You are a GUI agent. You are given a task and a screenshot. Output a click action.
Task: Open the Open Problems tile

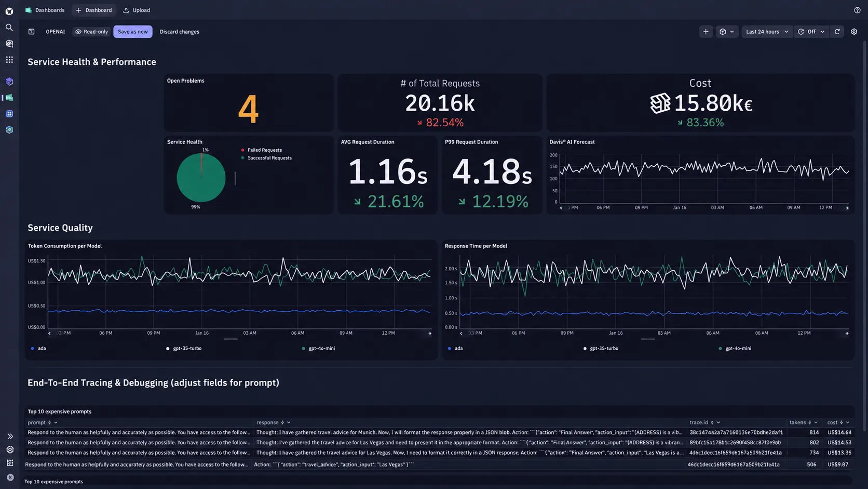249,103
